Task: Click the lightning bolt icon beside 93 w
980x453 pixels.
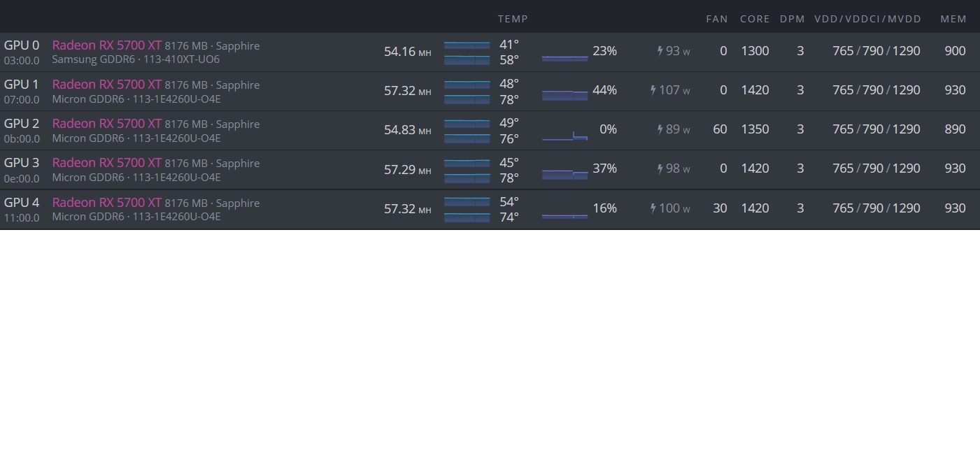Action: point(660,51)
